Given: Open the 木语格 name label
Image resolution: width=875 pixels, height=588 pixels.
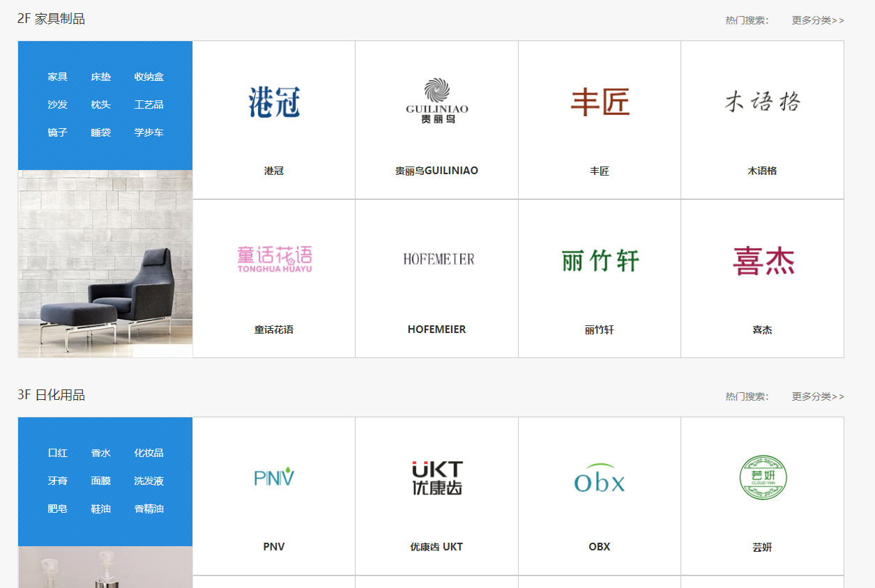Looking at the screenshot, I should tap(762, 171).
